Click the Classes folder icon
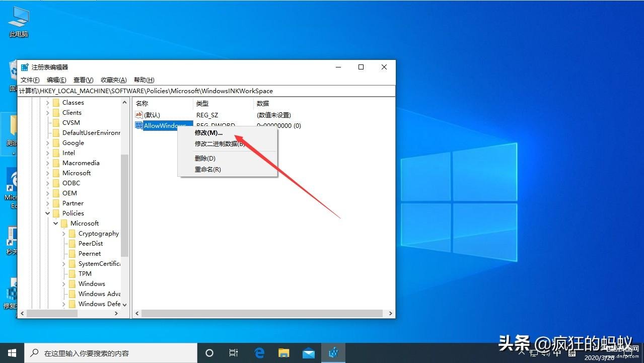Viewport: 644px width, 363px height. click(56, 103)
